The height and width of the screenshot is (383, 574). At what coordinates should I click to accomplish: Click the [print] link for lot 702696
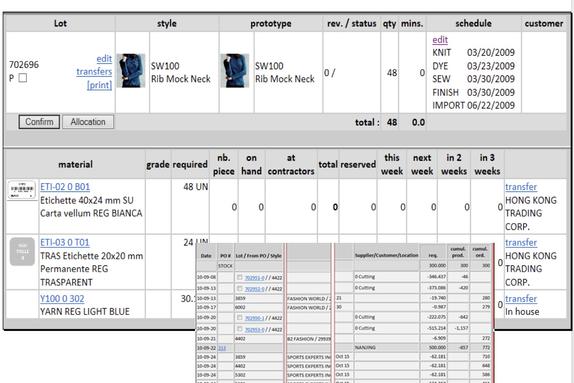point(99,85)
